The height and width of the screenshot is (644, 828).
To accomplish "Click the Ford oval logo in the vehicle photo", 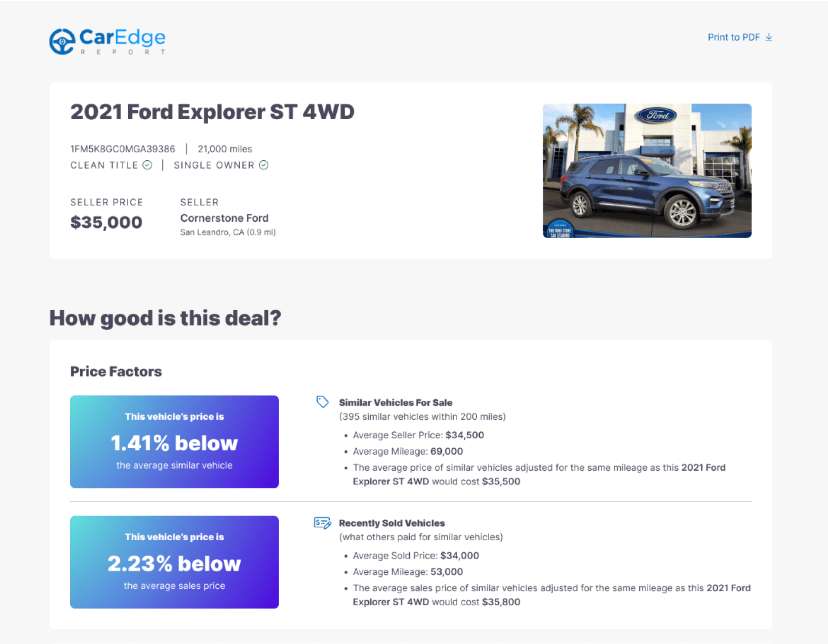I will click(658, 115).
